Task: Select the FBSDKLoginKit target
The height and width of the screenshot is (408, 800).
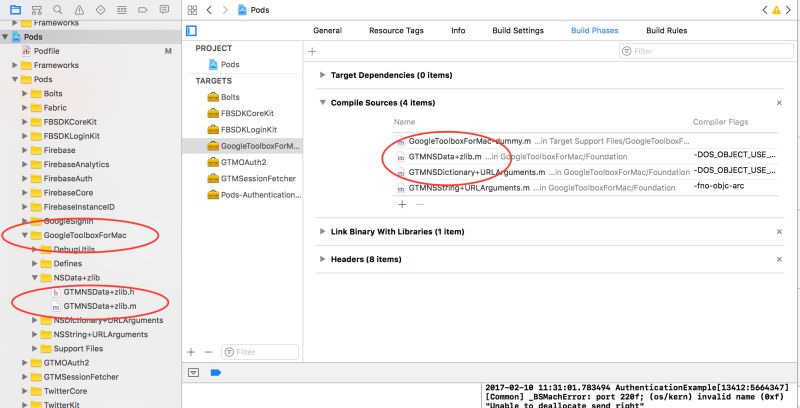Action: (242, 130)
